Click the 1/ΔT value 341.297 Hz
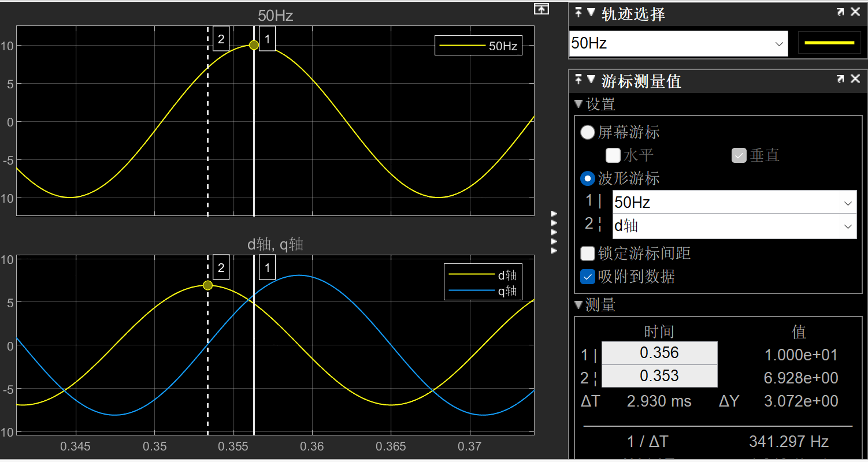Viewport: 868px width, 462px height. click(789, 442)
